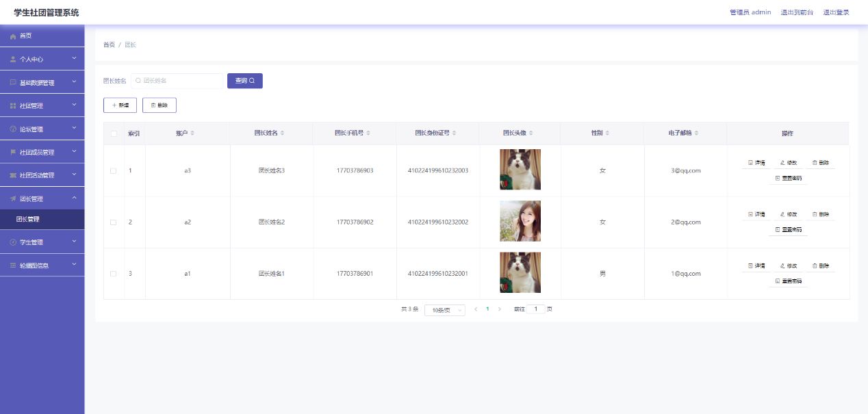Click ID number 410224199610232001
The width and height of the screenshot is (868, 414).
438,274
